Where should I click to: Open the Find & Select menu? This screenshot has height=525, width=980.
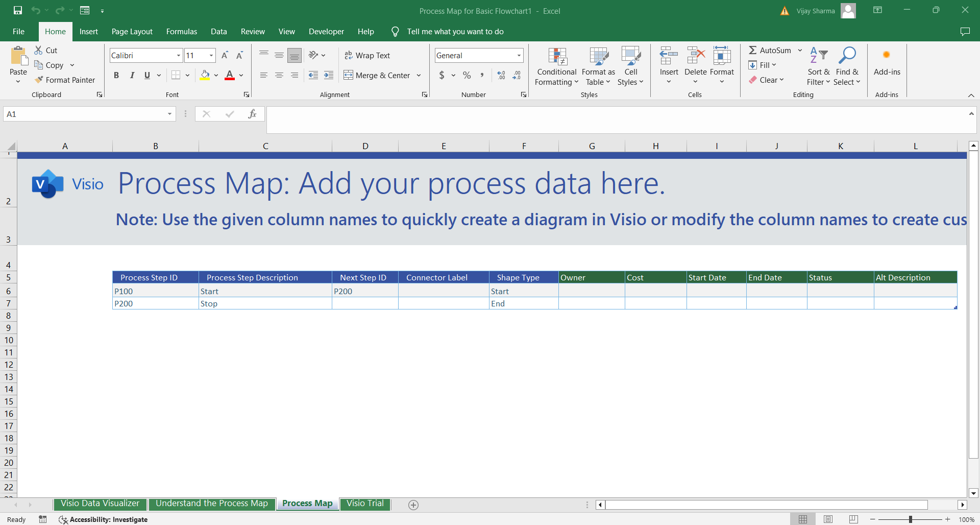pyautogui.click(x=847, y=67)
